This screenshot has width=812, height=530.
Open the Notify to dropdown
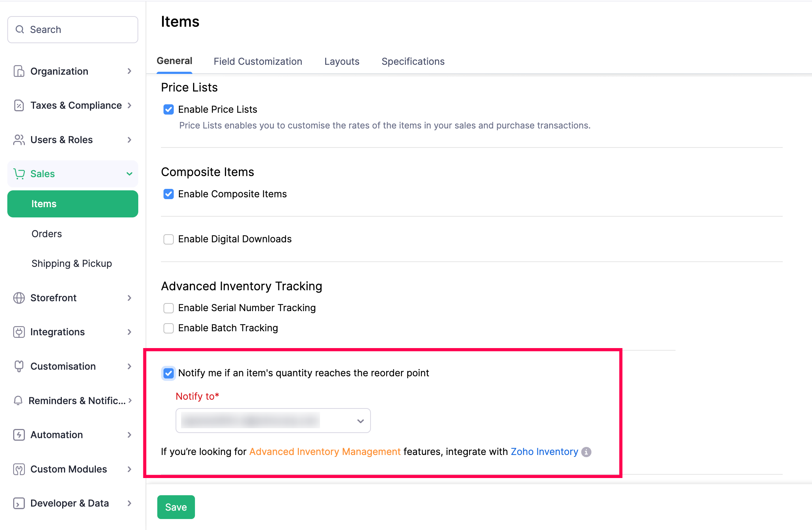pos(273,421)
